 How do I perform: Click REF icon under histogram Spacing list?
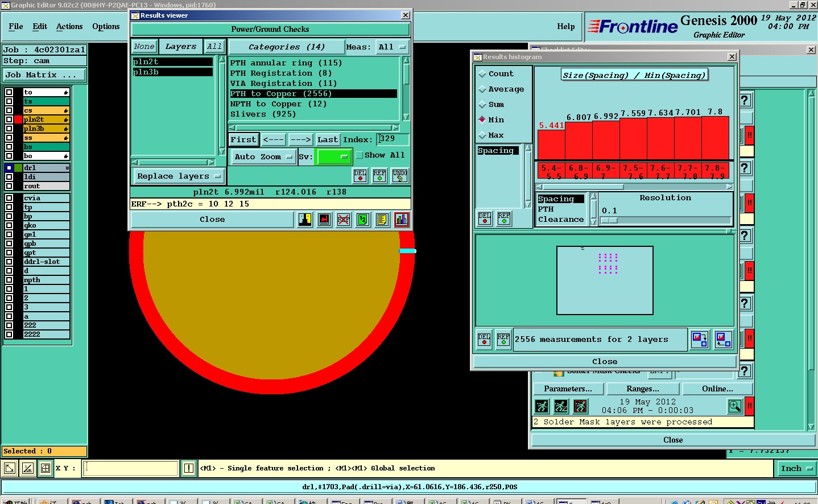tap(504, 218)
